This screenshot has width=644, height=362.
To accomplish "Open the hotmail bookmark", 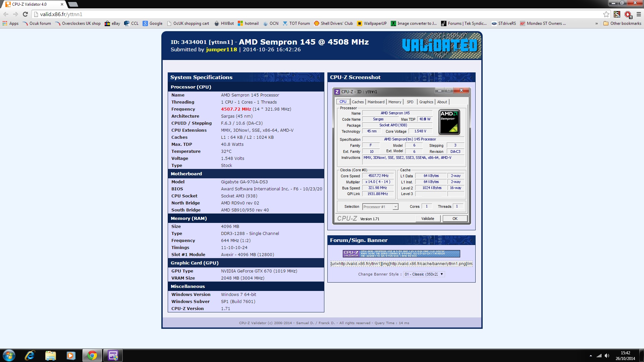I will (x=248, y=23).
